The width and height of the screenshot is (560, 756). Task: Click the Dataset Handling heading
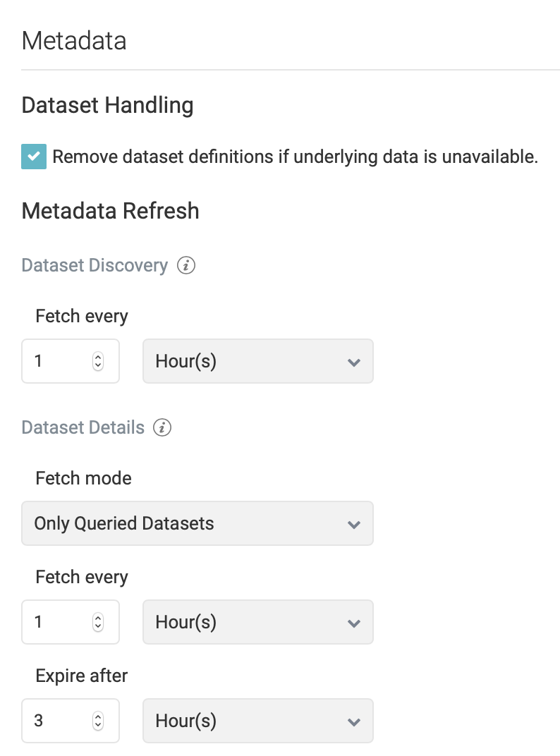(x=107, y=106)
